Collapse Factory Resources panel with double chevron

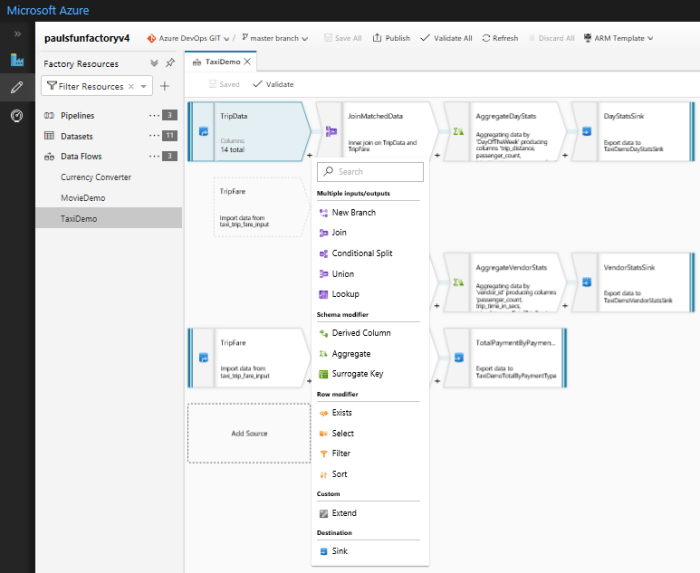click(x=154, y=63)
